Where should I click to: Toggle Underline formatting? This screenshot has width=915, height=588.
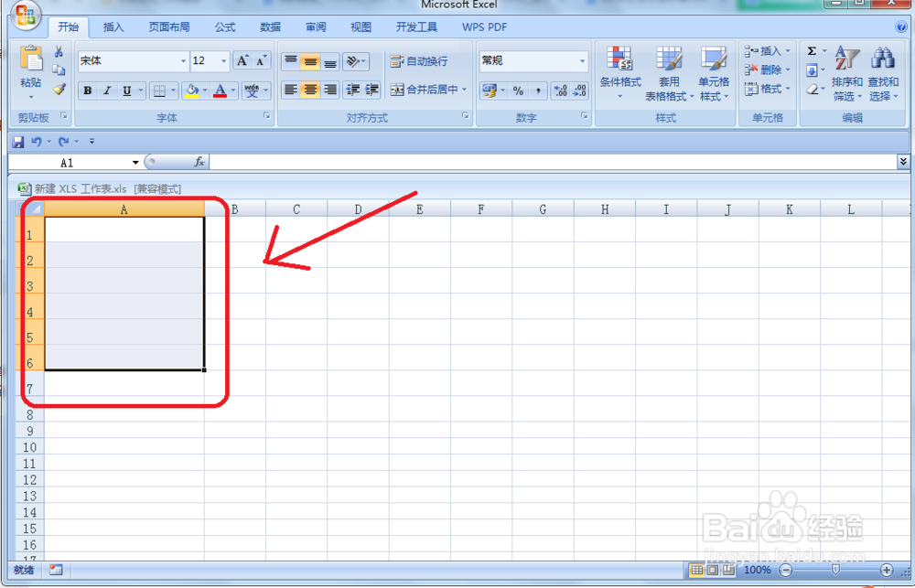(x=126, y=91)
